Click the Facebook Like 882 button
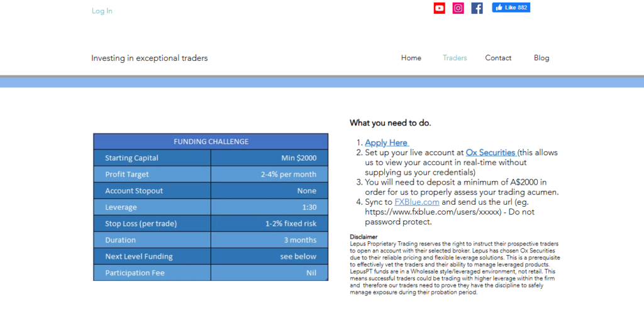The image size is (644, 309). pos(511,8)
